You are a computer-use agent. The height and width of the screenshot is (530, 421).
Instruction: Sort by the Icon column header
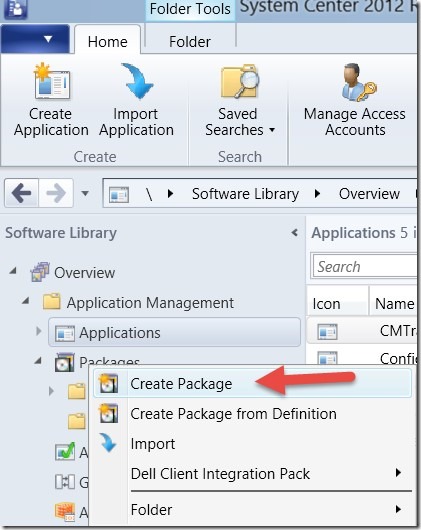[337, 301]
